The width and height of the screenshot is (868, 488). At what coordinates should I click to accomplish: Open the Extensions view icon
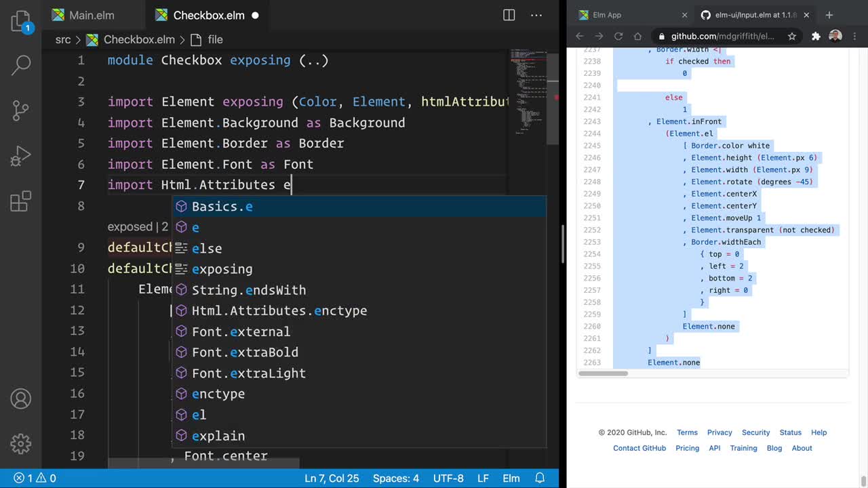click(21, 201)
